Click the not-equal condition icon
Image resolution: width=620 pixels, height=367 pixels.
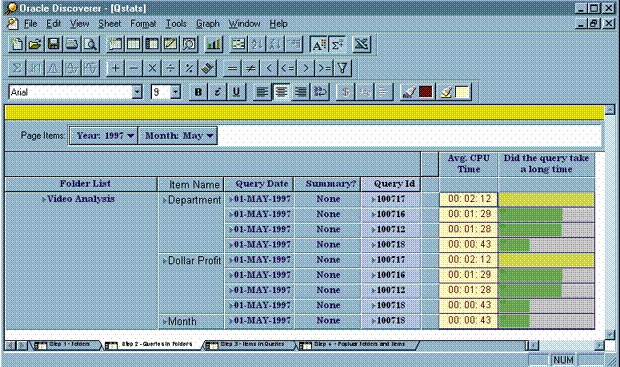(x=250, y=68)
